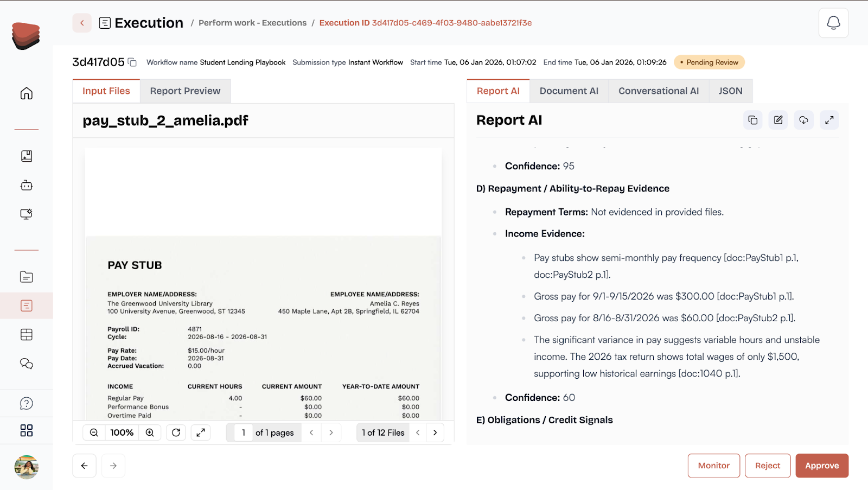Zoom out the PDF viewer
This screenshot has width=868, height=490.
(x=94, y=432)
